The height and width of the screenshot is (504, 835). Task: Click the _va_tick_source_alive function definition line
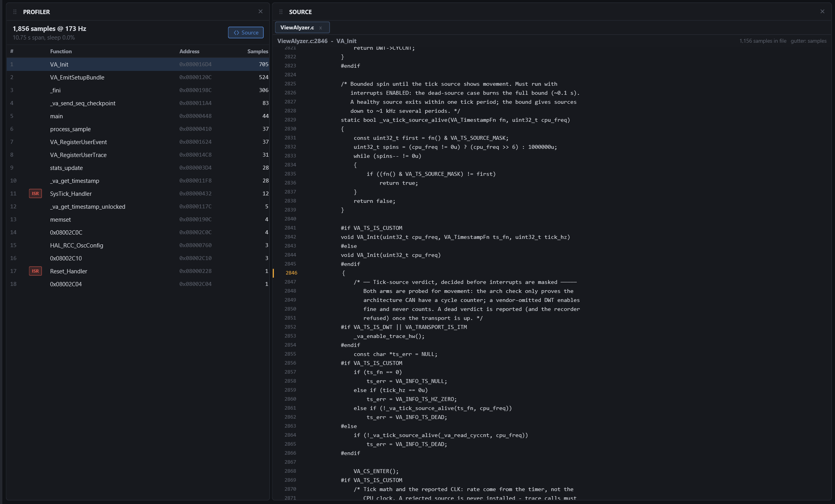pos(455,120)
